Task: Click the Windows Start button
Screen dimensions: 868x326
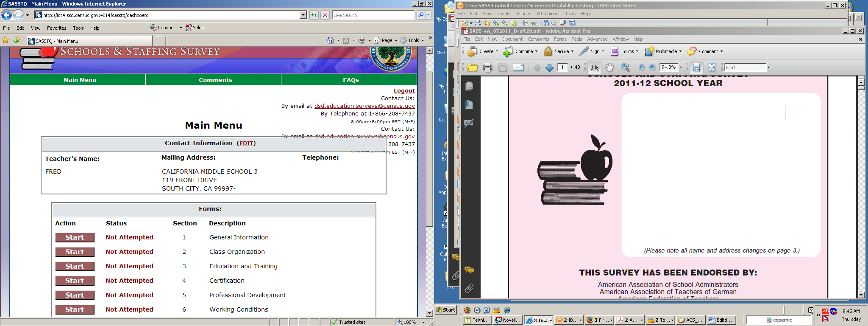Action: click(x=446, y=310)
